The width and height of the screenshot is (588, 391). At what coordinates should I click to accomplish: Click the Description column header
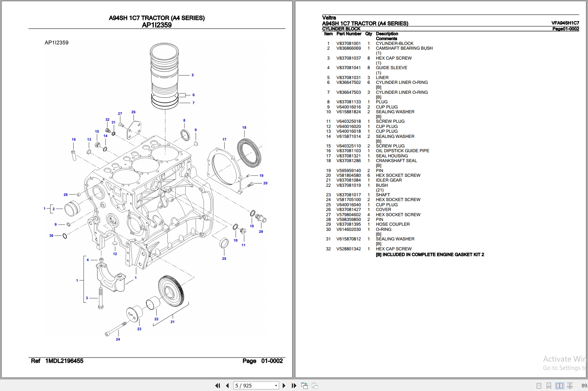coord(387,34)
